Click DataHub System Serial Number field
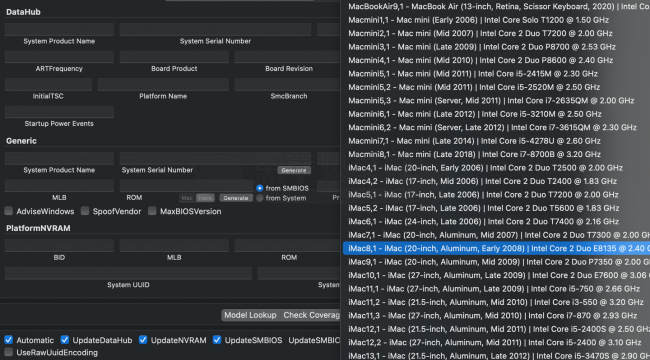 215,29
